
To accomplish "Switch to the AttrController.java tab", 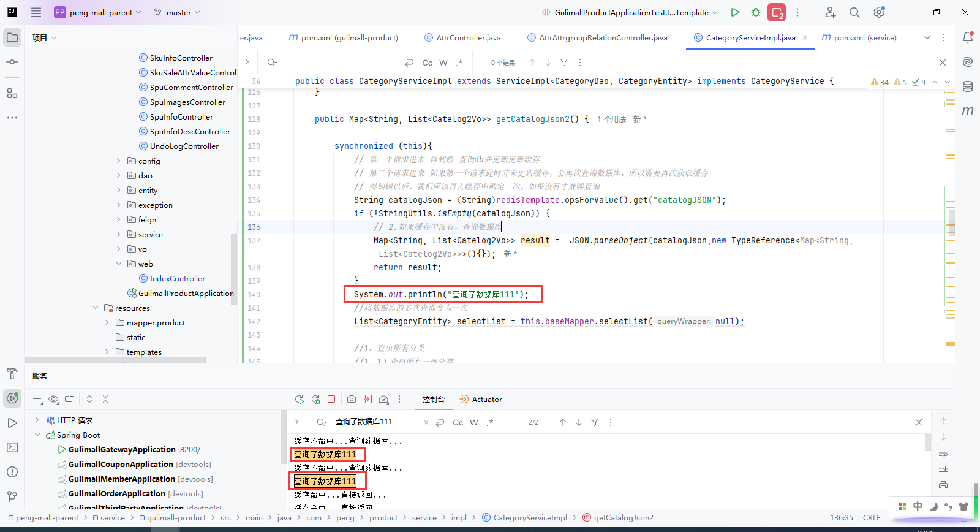I will point(462,37).
